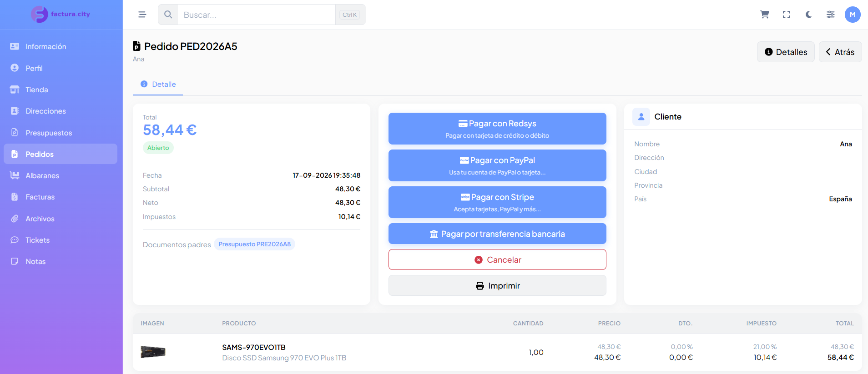
Task: Open the user avatar menu M
Action: pyautogui.click(x=853, y=15)
